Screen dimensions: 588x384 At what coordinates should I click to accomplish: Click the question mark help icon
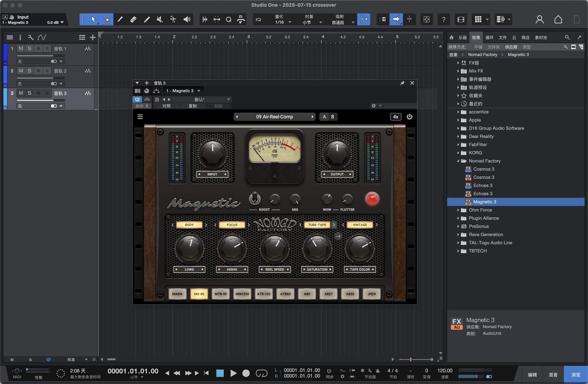point(443,20)
